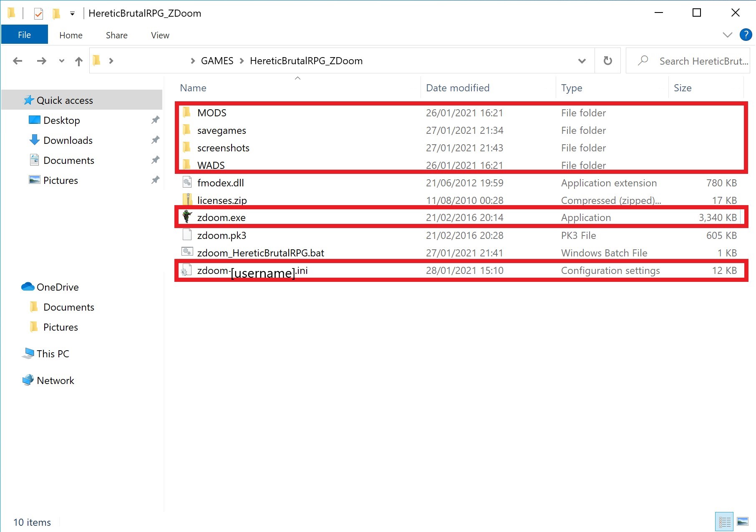The height and width of the screenshot is (532, 756).
Task: Click 'Application extension' type cell
Action: (609, 183)
